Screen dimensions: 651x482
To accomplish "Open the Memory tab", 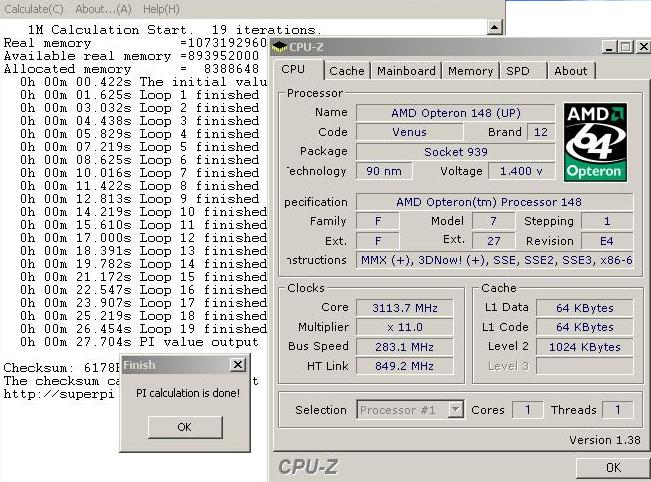I will (470, 71).
